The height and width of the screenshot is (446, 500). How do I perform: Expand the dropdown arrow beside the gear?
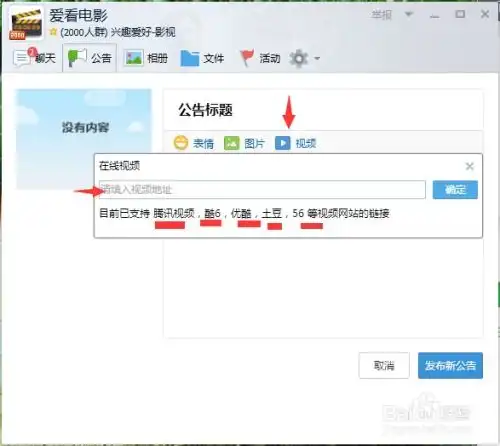(x=317, y=58)
